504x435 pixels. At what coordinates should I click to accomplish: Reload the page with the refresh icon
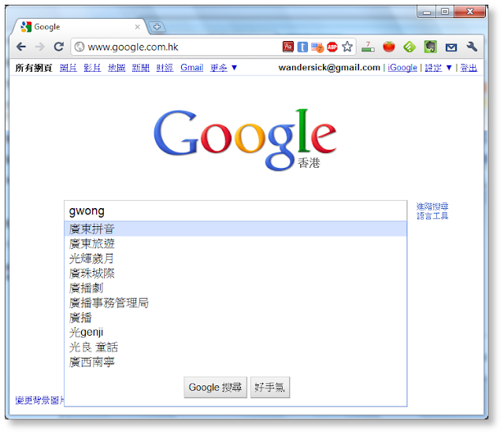tap(58, 46)
